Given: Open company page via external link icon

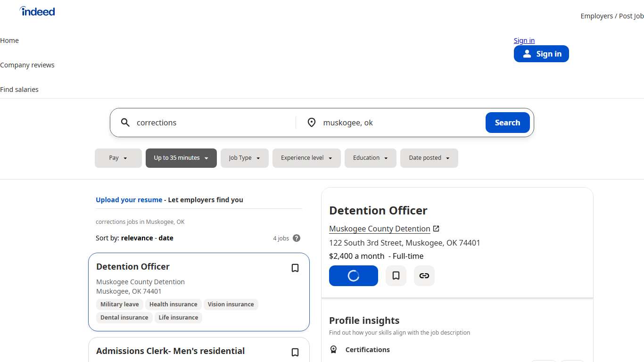Looking at the screenshot, I should [x=436, y=228].
